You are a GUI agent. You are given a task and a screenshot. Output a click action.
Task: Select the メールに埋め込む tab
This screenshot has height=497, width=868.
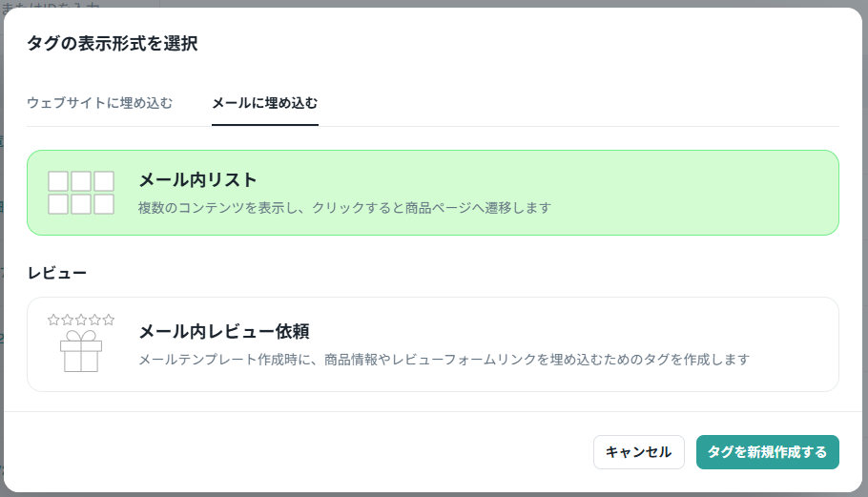pos(264,103)
